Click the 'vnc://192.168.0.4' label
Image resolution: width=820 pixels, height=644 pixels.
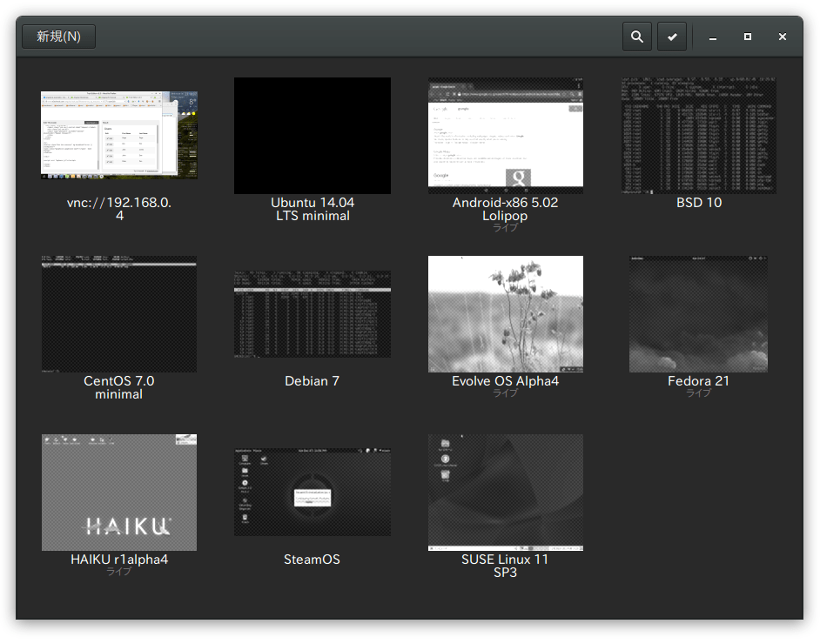119,209
